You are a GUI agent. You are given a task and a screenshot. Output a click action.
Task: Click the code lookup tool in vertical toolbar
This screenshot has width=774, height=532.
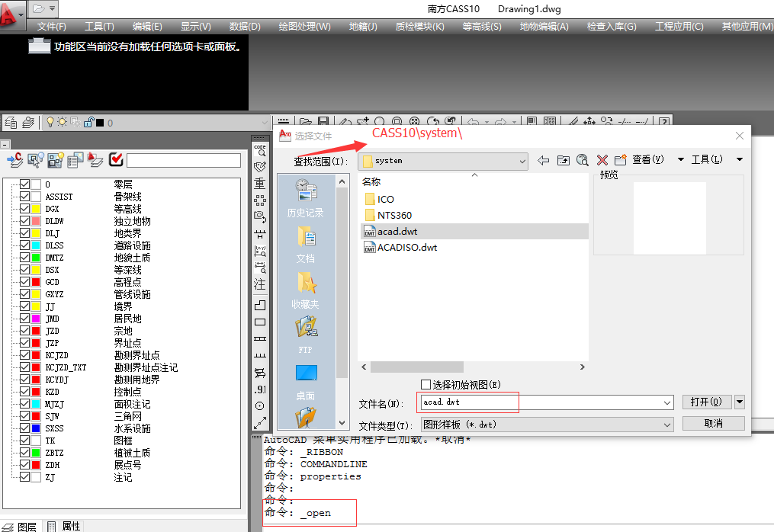(x=259, y=150)
